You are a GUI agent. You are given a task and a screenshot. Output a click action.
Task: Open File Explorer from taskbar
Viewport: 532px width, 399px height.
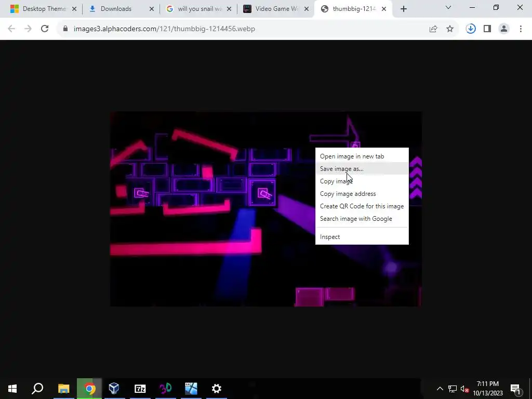(63, 389)
